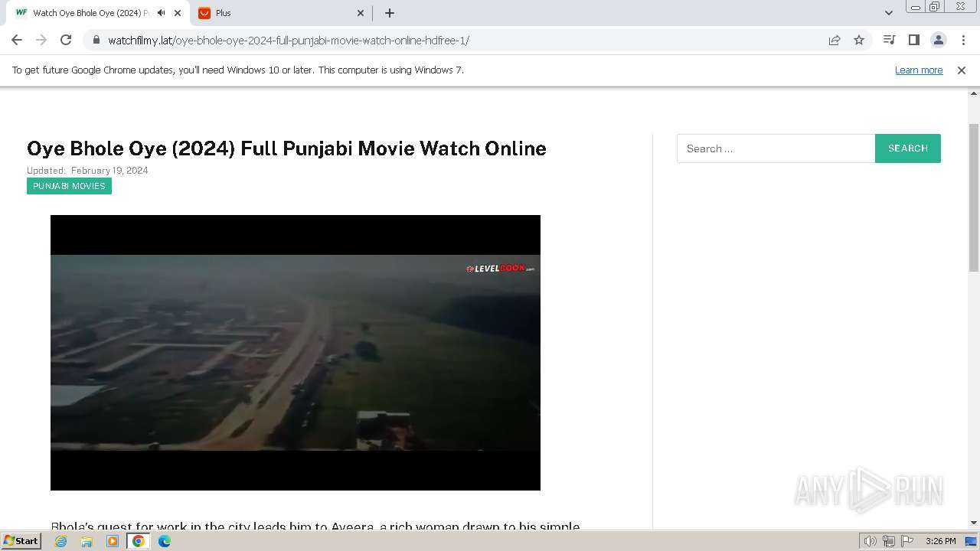Click the scrollbar down arrow
This screenshot has height=551, width=980.
[974, 523]
